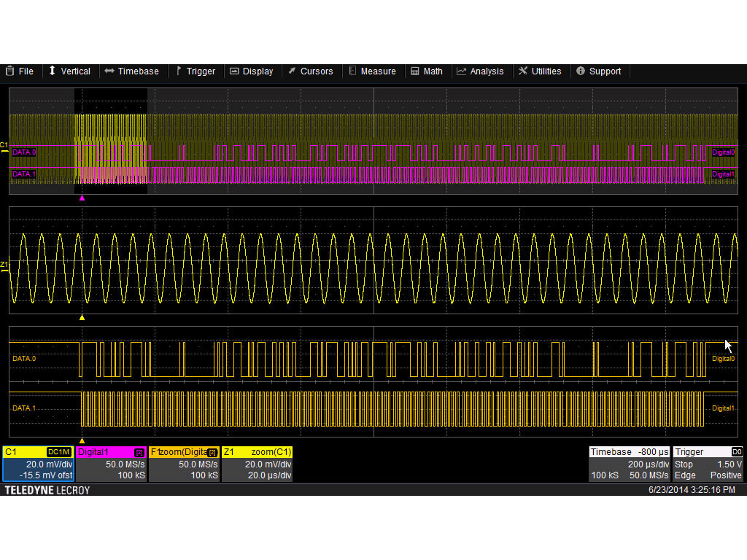Click the Measure icon in the menu bar

[352, 71]
